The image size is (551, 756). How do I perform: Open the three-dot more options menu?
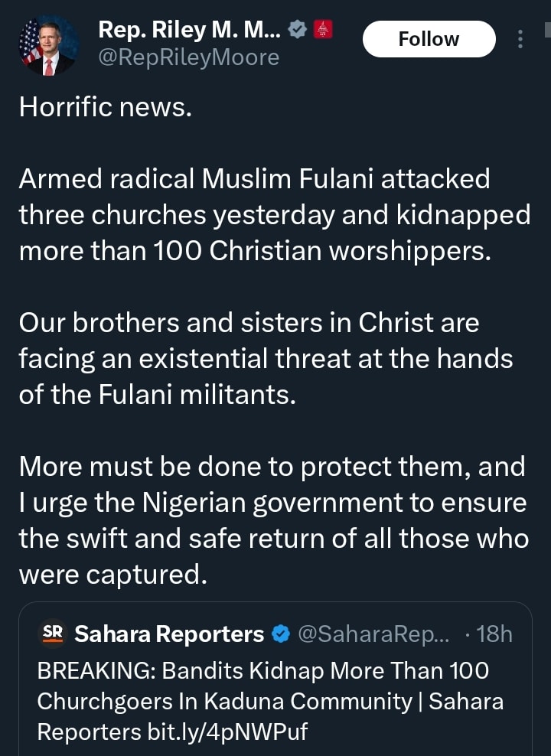[x=520, y=39]
